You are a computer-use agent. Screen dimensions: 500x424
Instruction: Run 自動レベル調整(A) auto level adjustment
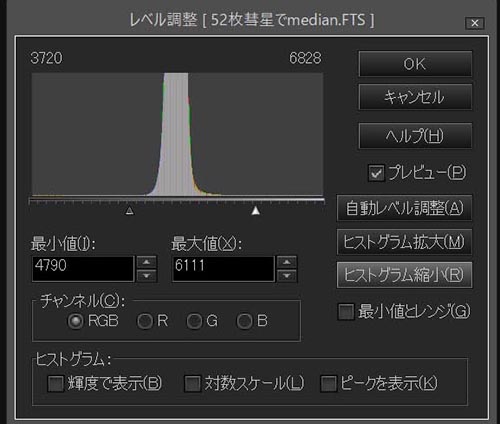click(404, 208)
